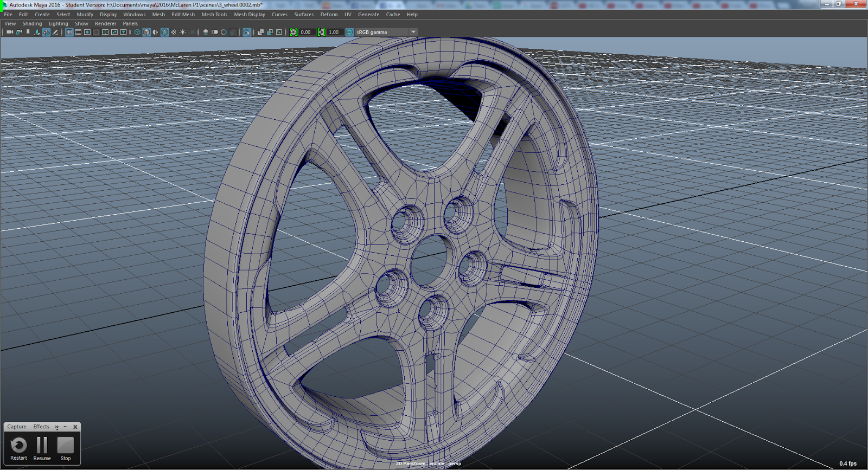Click the Gamma value field 1.00
The image size is (868, 470).
click(335, 32)
